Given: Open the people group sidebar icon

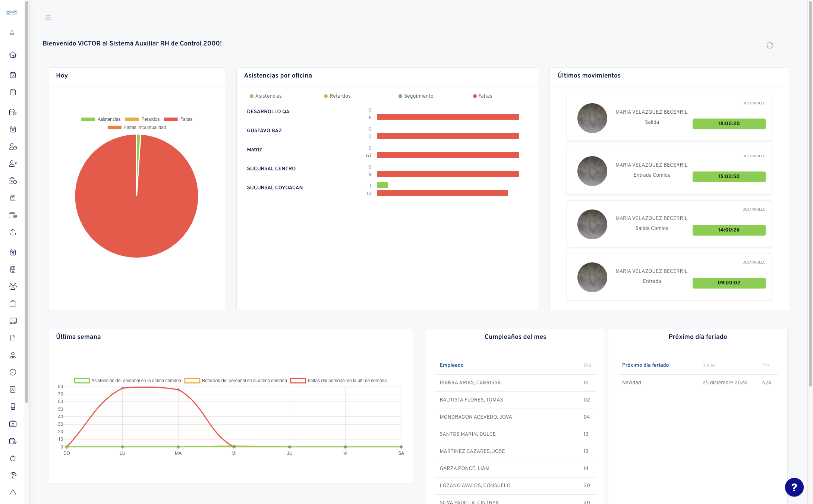Looking at the screenshot, I should 13,287.
